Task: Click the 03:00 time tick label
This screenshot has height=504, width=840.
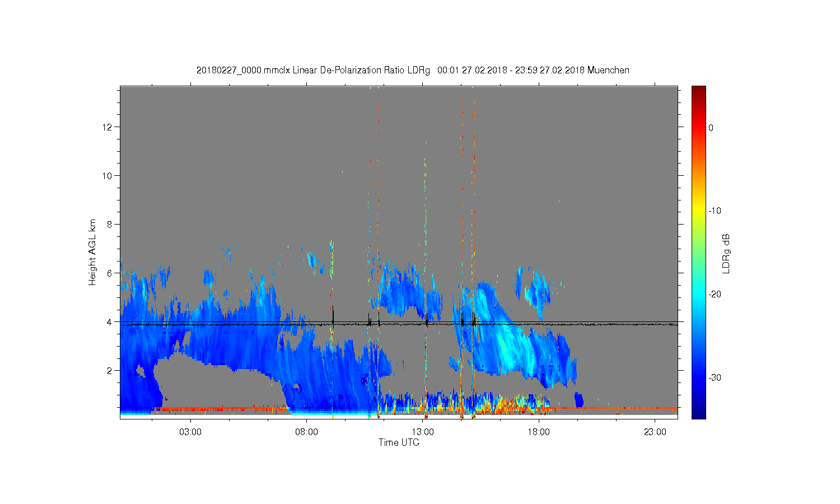Action: [x=190, y=432]
